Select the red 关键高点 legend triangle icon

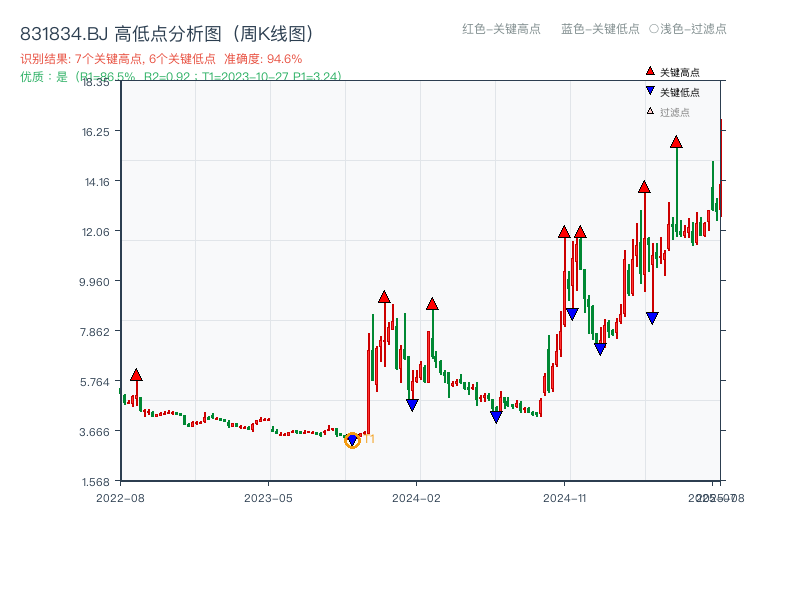tap(650, 71)
